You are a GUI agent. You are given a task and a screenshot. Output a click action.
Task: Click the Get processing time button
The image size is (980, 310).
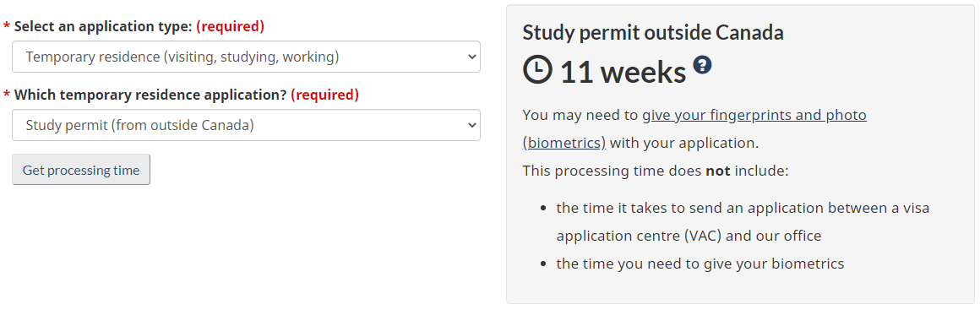click(x=81, y=170)
